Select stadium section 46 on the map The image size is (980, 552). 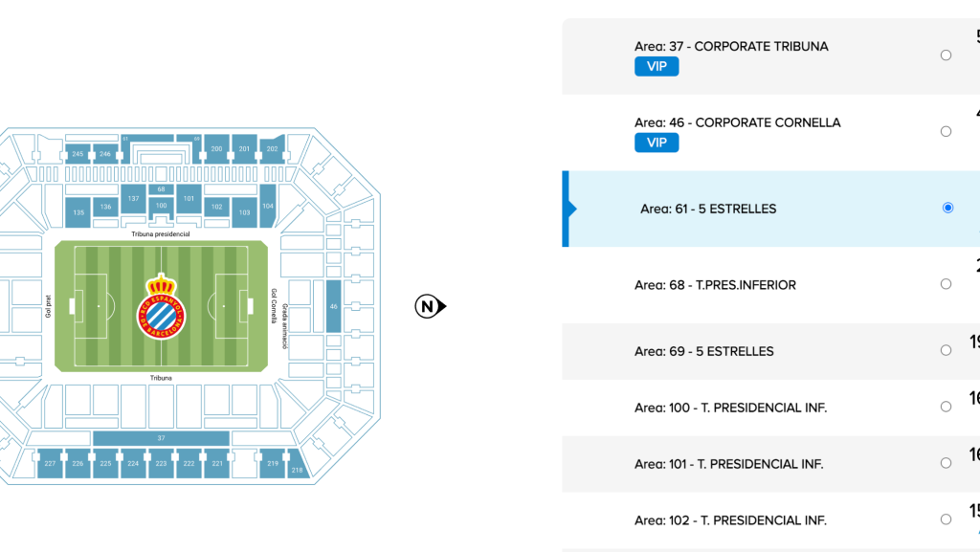click(x=334, y=306)
